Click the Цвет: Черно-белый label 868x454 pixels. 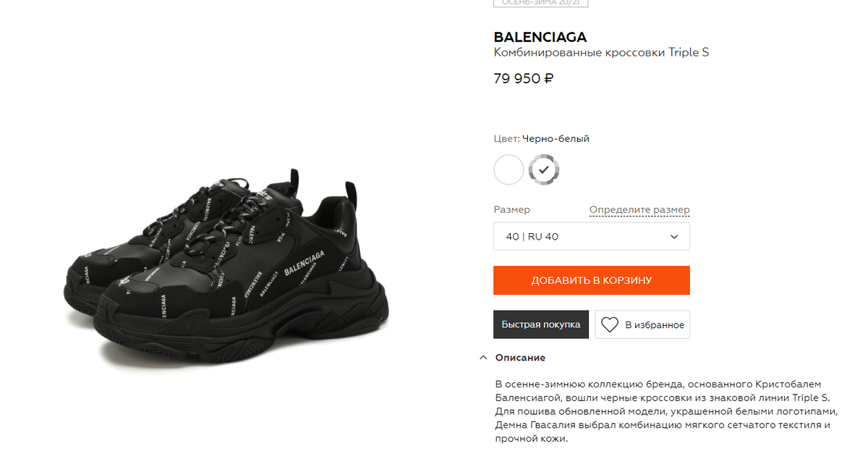[542, 138]
